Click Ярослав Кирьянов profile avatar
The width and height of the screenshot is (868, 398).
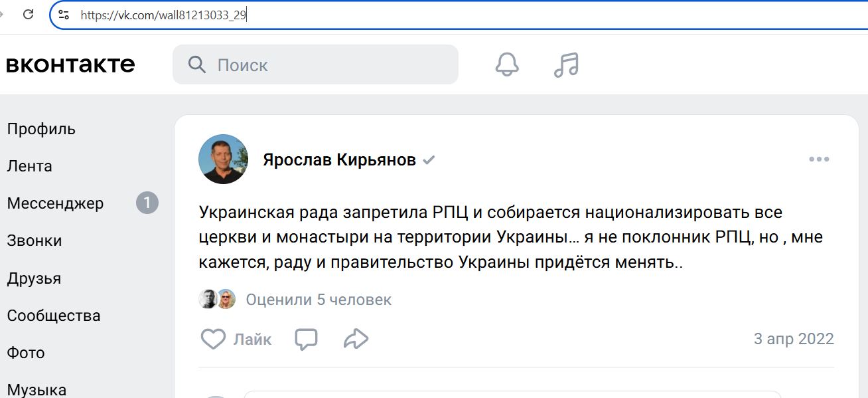[224, 159]
